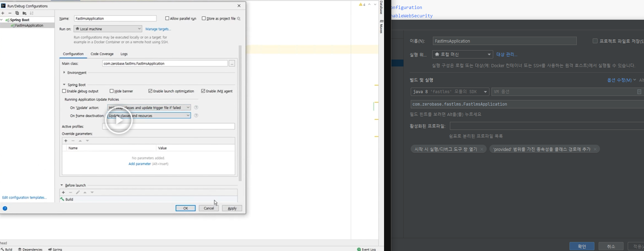The height and width of the screenshot is (251, 644).
Task: Click Cancel in Run/Debug dialog
Action: [209, 208]
